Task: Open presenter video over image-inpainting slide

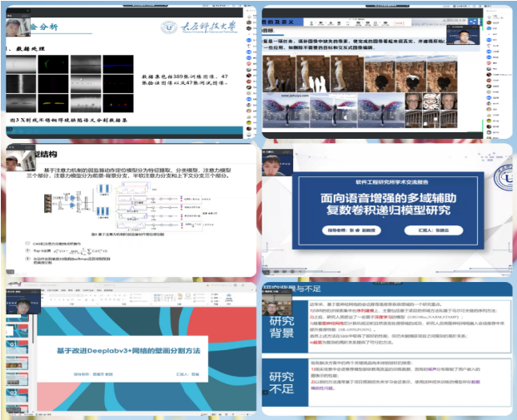Action: coord(463,34)
